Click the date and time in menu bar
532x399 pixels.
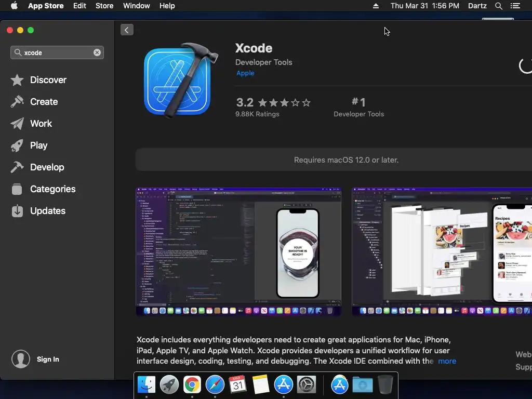point(425,6)
